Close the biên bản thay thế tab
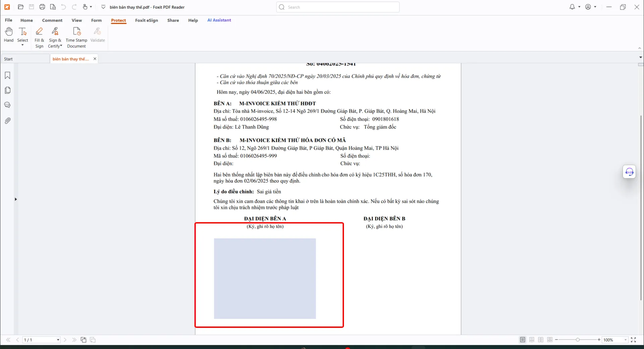This screenshot has height=349, width=644. click(x=95, y=59)
